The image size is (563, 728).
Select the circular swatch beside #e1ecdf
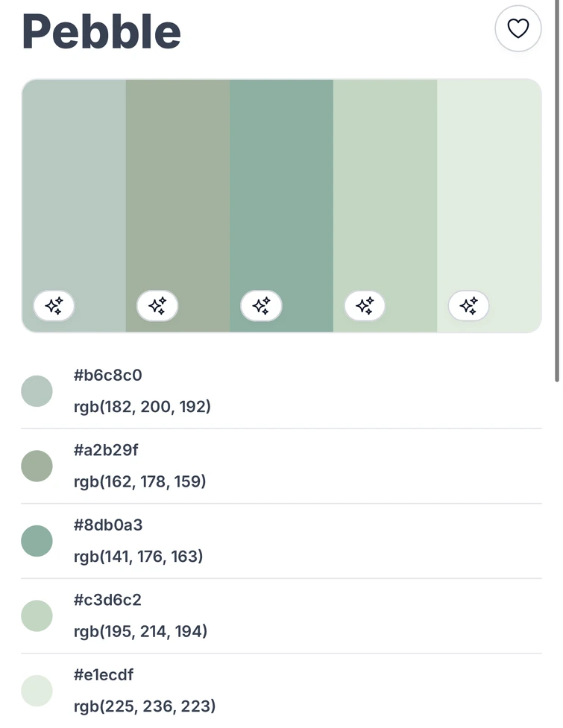pos(37,691)
